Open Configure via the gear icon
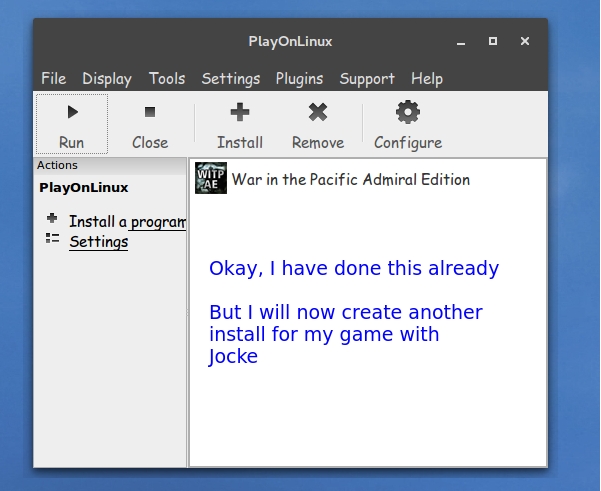 coord(408,112)
